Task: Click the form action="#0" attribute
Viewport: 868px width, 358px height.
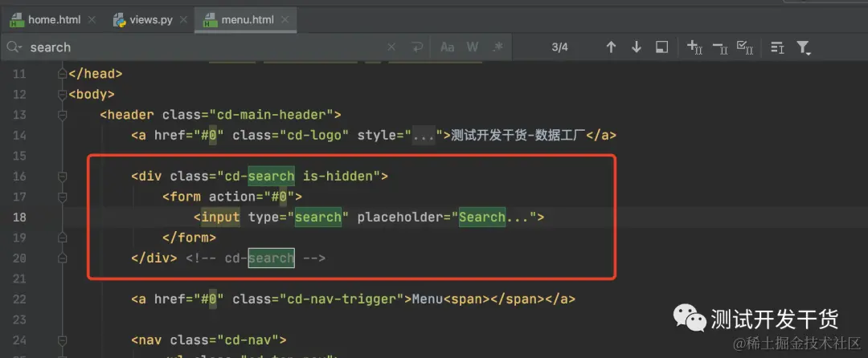Action: [252, 197]
